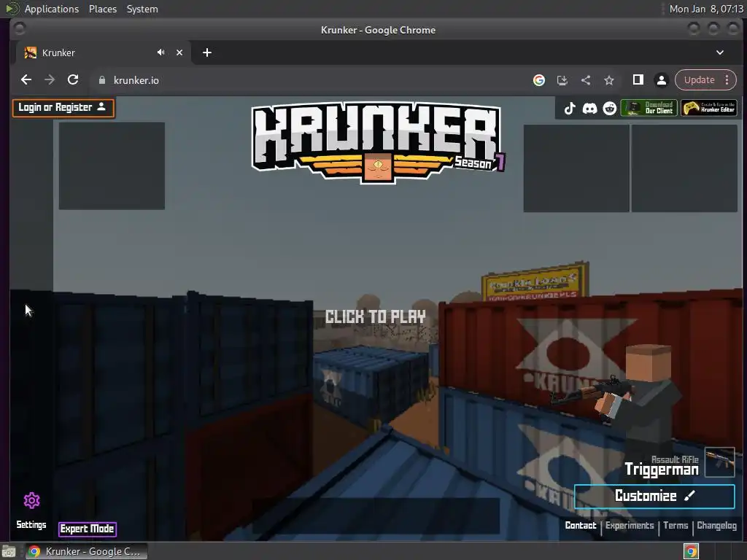Go back in Chrome
Image resolution: width=747 pixels, height=560 pixels.
(26, 80)
